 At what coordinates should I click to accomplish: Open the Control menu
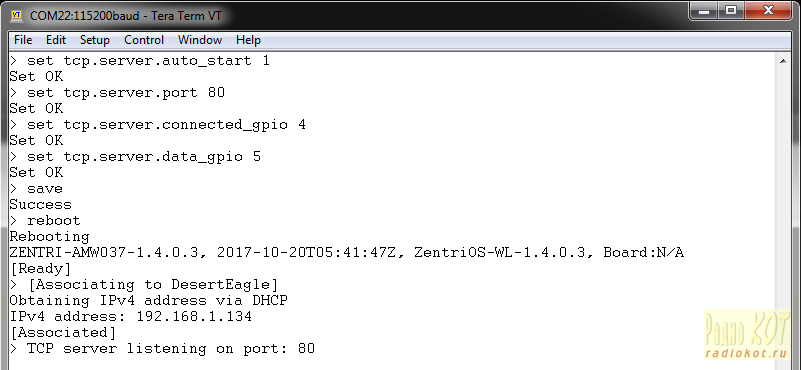pyautogui.click(x=144, y=40)
